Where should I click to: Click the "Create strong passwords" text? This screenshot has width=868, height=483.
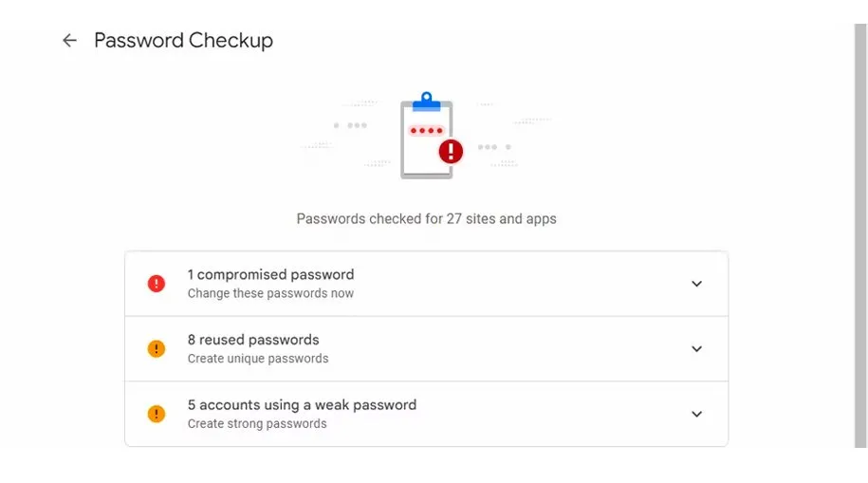(x=257, y=424)
